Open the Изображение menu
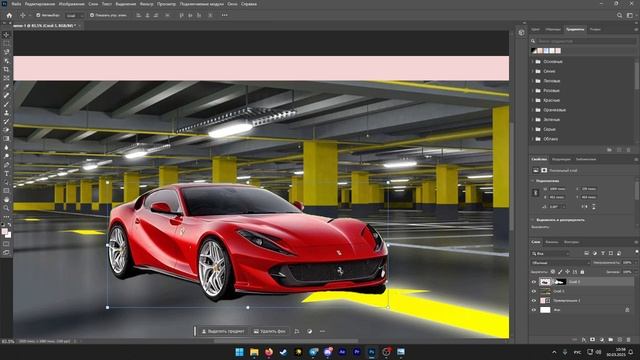The width and height of the screenshot is (640, 360). tap(71, 4)
